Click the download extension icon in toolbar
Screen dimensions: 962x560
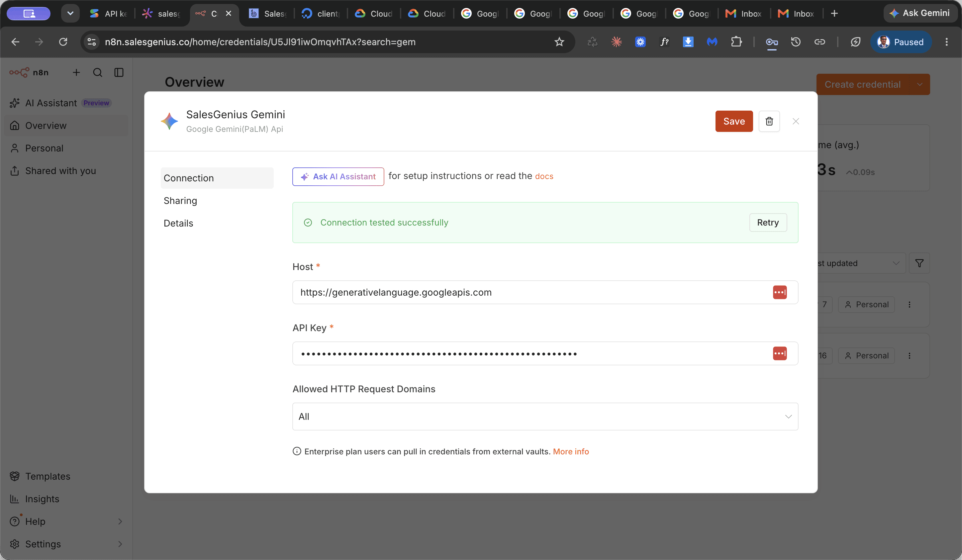pyautogui.click(x=688, y=42)
